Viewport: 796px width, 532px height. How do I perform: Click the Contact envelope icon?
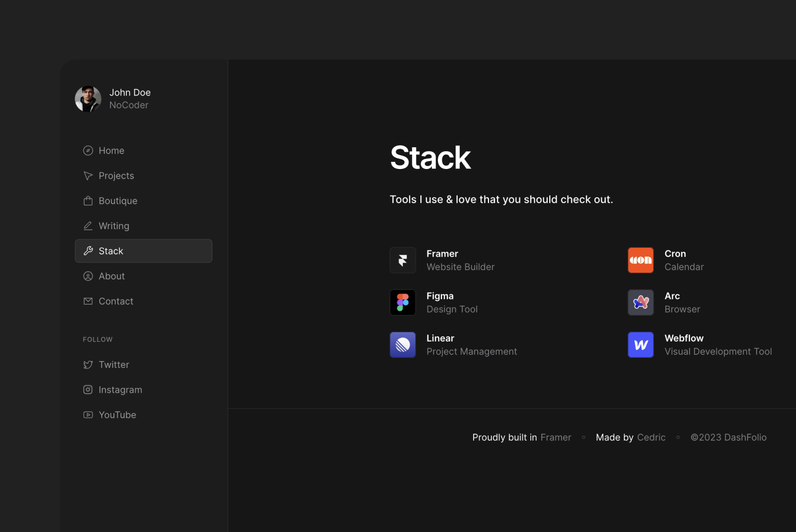point(88,301)
